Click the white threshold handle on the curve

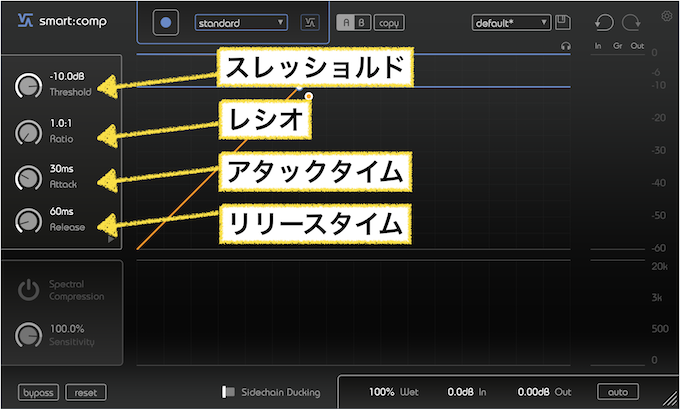click(299, 88)
